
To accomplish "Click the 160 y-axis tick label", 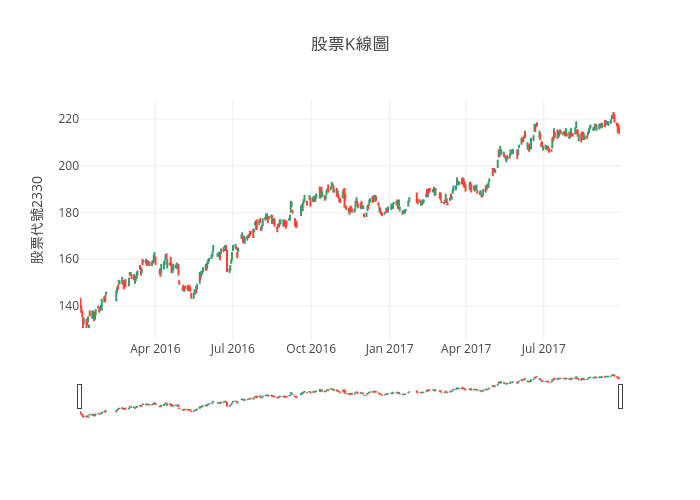I will pos(68,259).
